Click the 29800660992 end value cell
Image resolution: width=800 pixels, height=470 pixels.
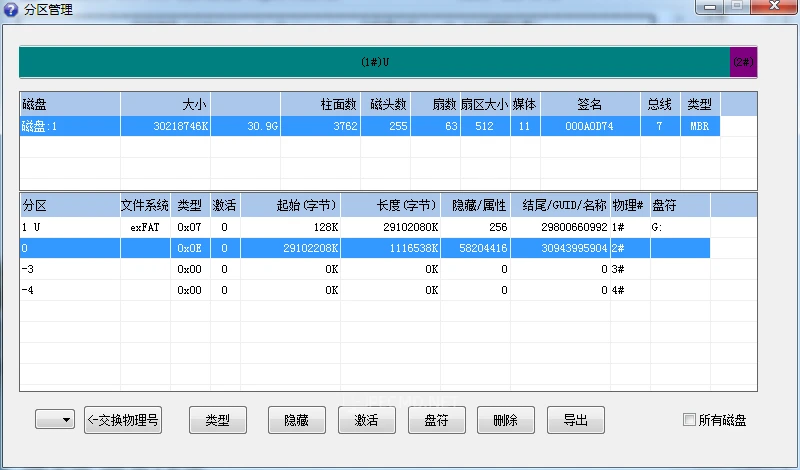560,227
